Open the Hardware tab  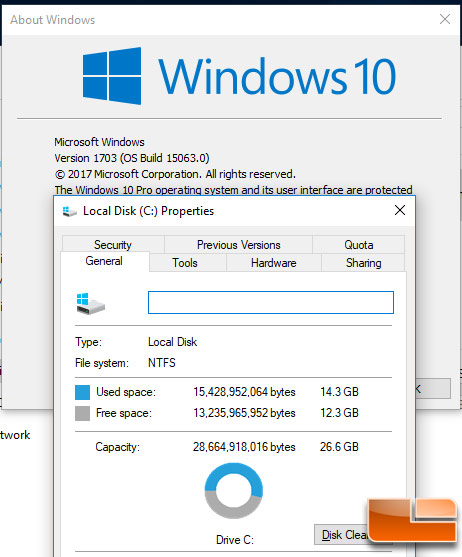point(273,263)
